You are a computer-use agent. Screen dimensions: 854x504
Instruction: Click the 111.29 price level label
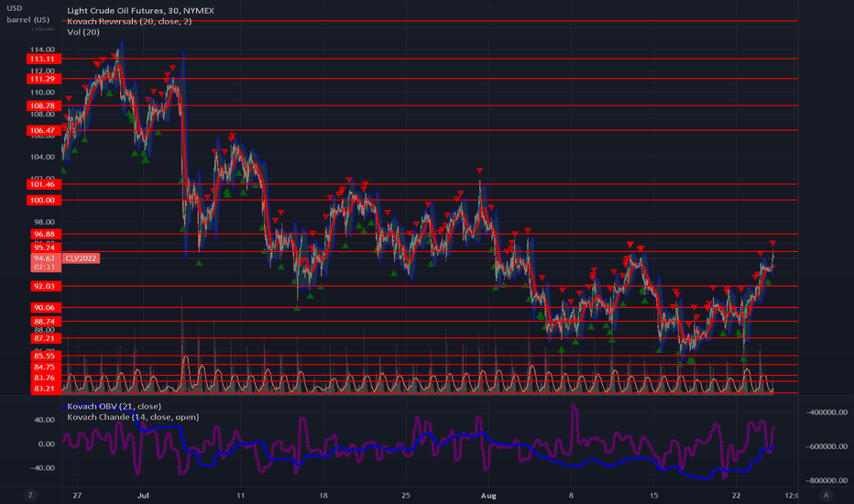[x=43, y=79]
